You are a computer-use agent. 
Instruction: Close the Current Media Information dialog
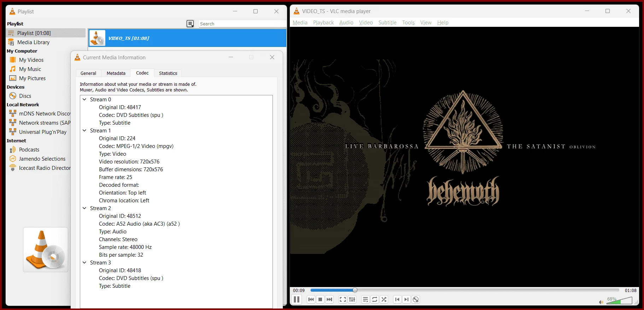tap(272, 57)
